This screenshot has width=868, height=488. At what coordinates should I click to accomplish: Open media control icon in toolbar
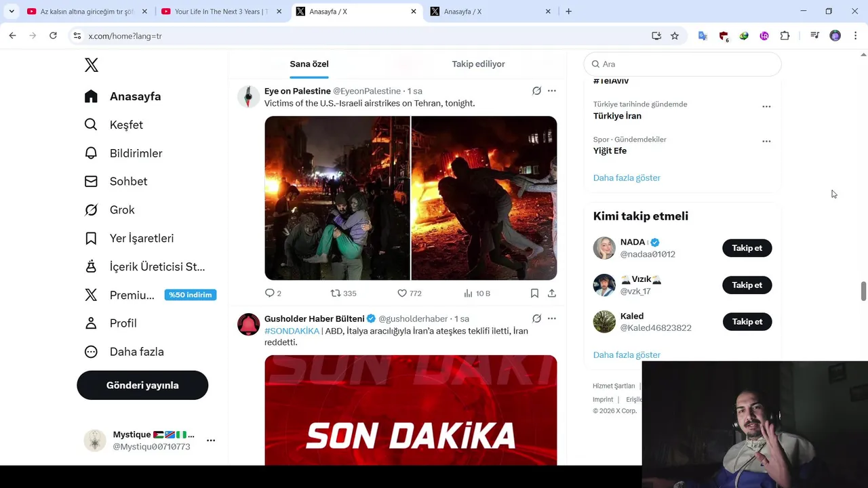pyautogui.click(x=815, y=36)
